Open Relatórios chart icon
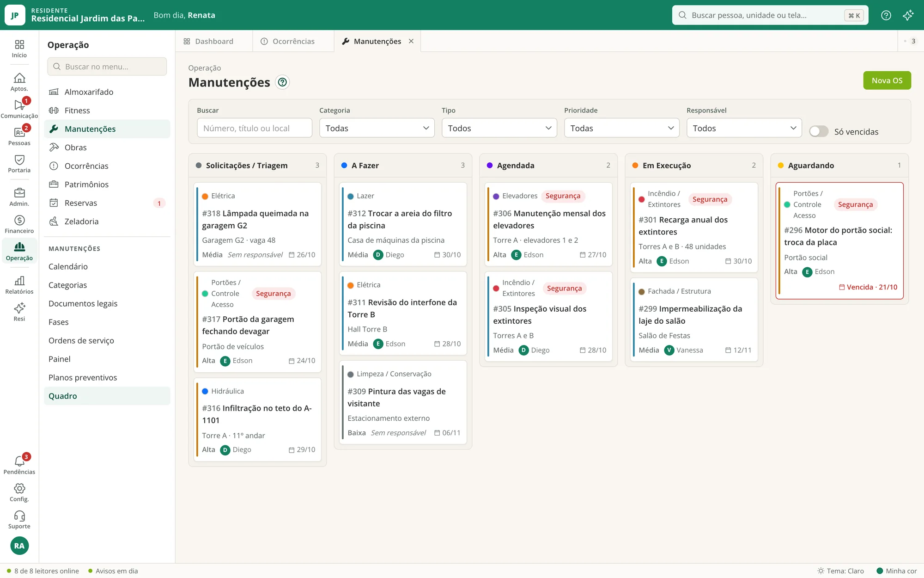The image size is (924, 578). tap(19, 285)
